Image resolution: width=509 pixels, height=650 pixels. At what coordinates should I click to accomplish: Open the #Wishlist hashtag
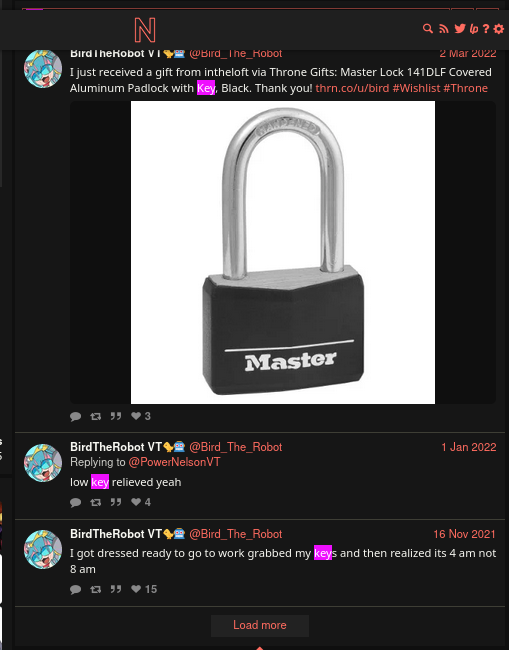point(416,88)
